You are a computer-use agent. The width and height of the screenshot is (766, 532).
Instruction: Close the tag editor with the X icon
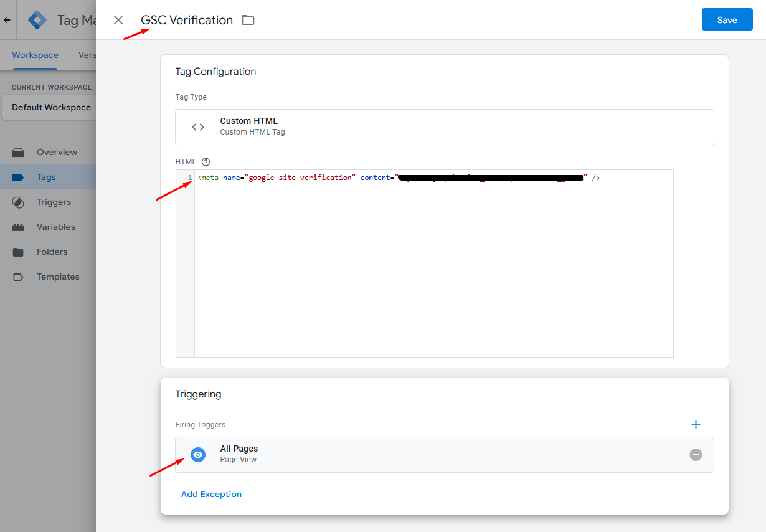pyautogui.click(x=118, y=20)
